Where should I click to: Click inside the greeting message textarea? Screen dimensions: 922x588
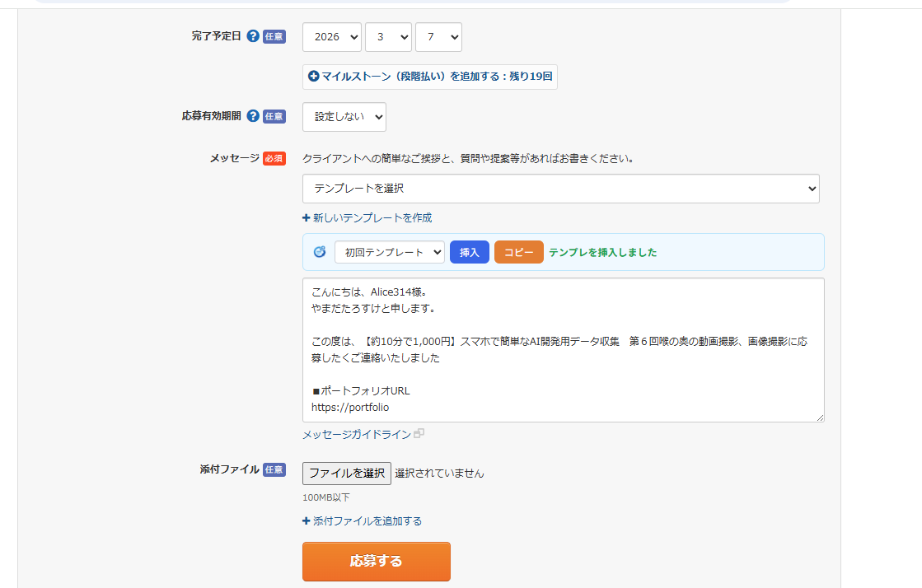coord(563,350)
